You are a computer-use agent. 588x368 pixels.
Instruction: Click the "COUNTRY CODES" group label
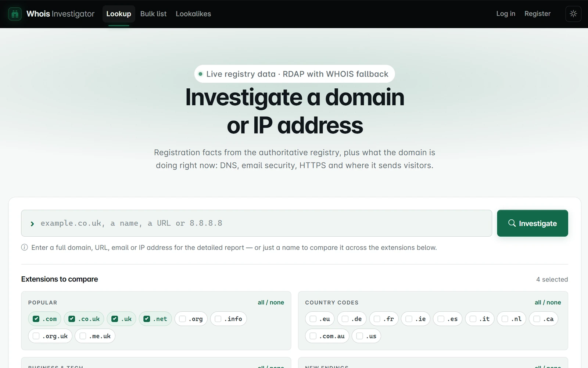click(331, 302)
